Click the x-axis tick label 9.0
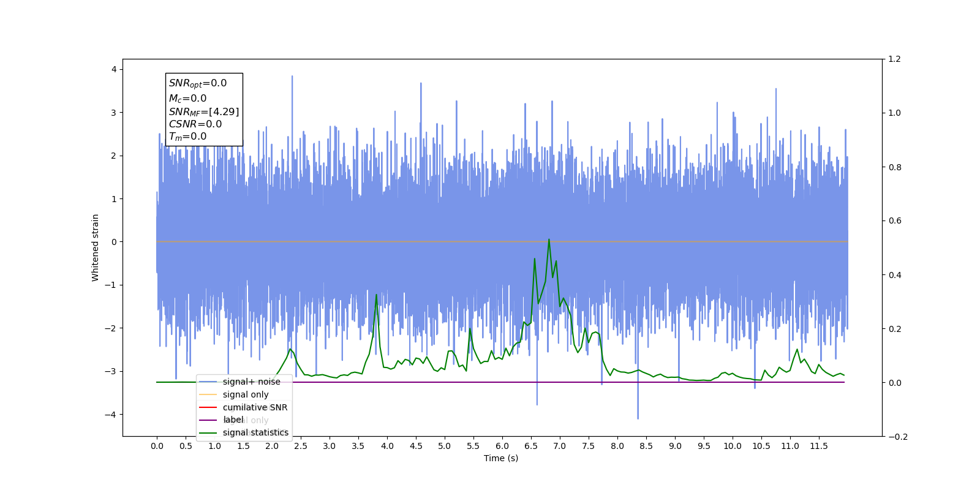 pyautogui.click(x=675, y=446)
